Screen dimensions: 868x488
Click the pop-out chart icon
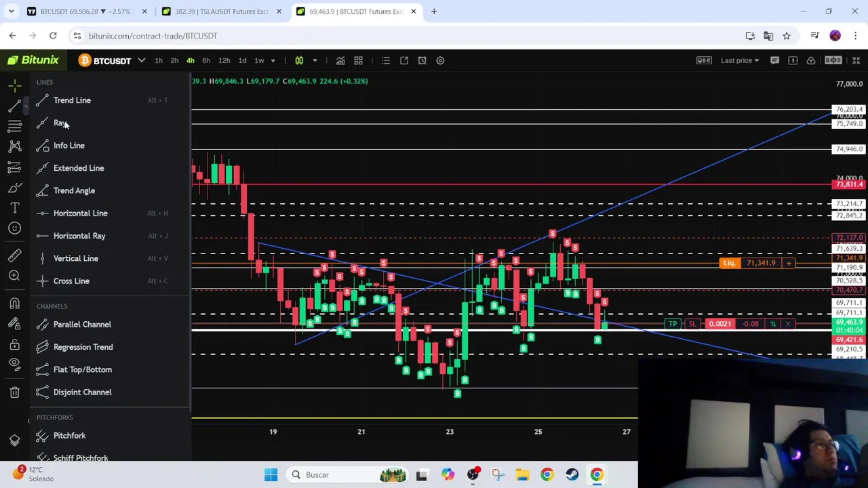click(x=404, y=60)
